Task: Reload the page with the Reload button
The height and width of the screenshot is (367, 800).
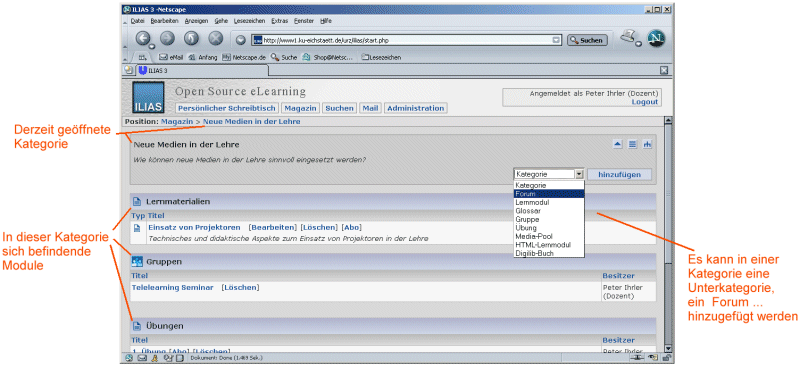Action: [x=191, y=39]
